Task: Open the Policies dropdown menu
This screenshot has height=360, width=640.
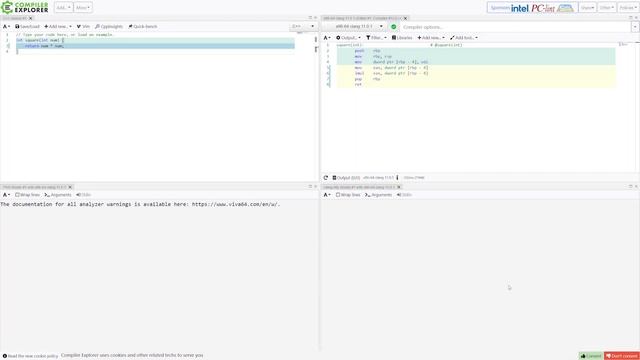Action: tap(627, 7)
